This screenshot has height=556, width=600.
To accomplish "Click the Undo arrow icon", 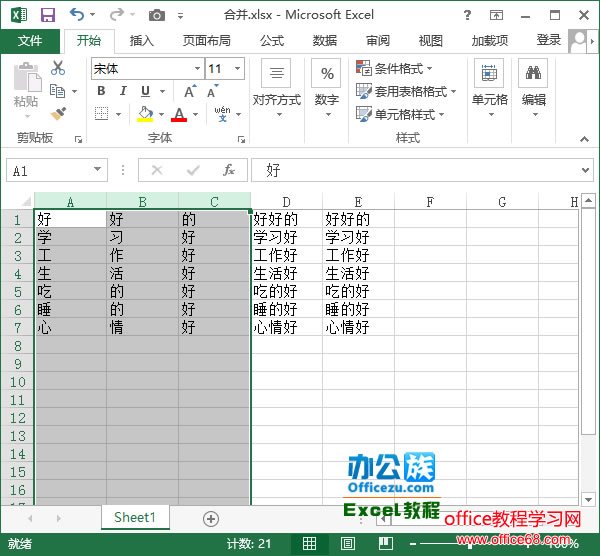I will [78, 15].
